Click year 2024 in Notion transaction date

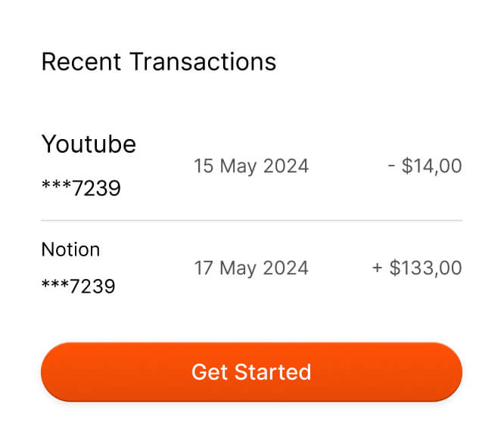[286, 268]
